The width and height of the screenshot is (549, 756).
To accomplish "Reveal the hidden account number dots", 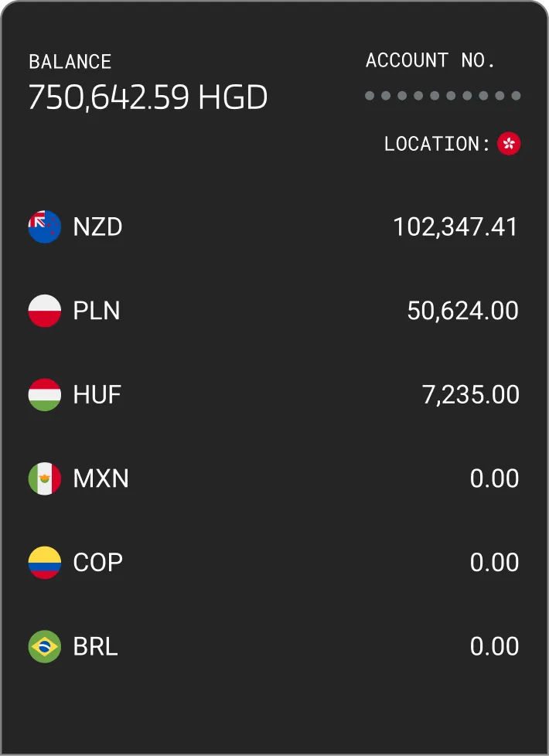I will [x=443, y=95].
